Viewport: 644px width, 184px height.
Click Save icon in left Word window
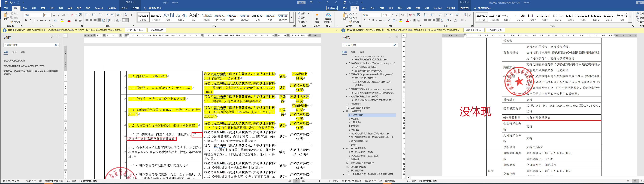(6, 2)
